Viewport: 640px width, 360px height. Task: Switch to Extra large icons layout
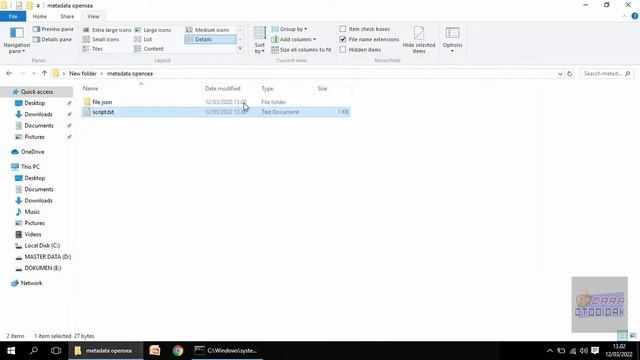107,30
